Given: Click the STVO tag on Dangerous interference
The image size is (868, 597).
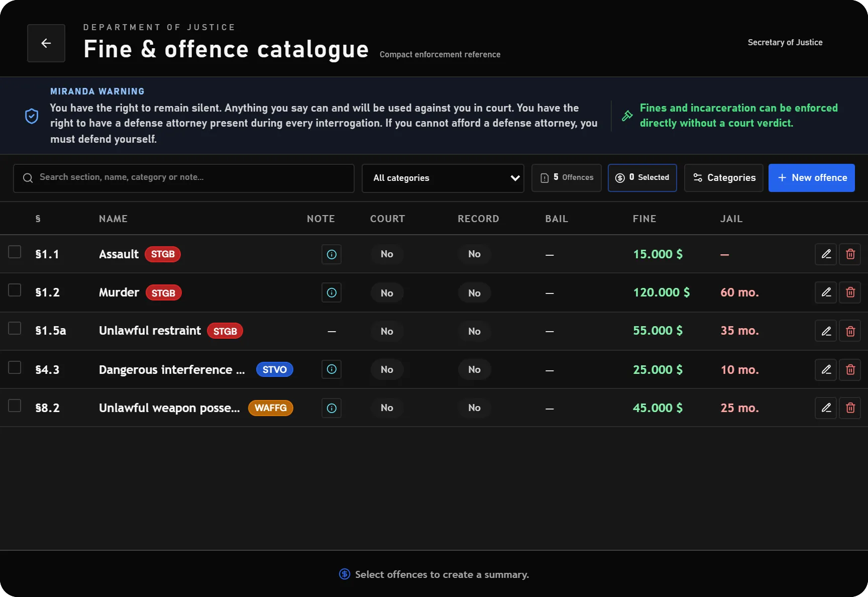Looking at the screenshot, I should tap(275, 370).
